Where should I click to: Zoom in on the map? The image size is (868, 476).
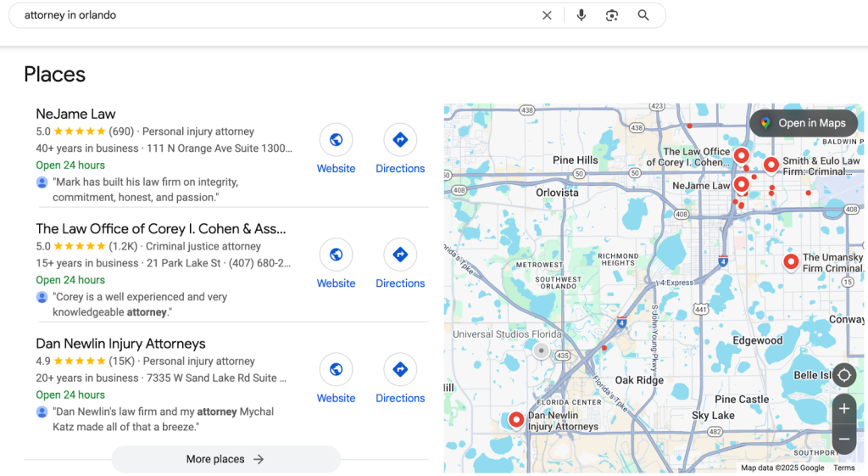point(843,409)
